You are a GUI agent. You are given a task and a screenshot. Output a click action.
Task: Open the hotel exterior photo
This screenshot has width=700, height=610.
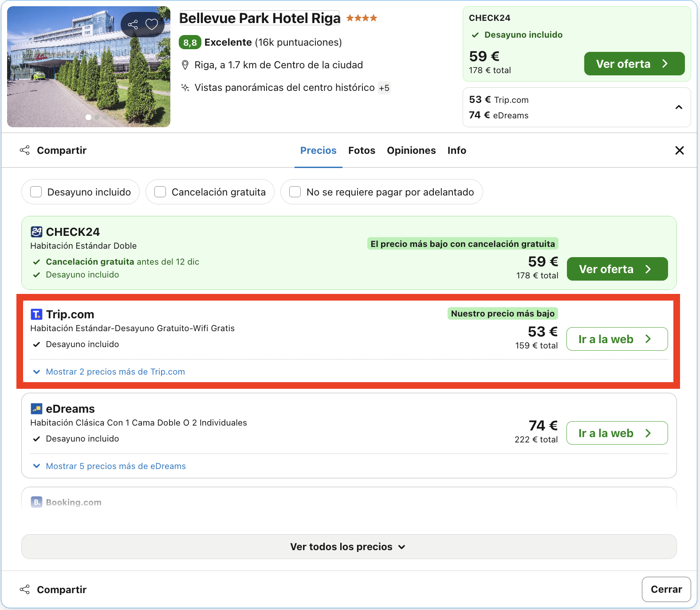[x=89, y=66]
